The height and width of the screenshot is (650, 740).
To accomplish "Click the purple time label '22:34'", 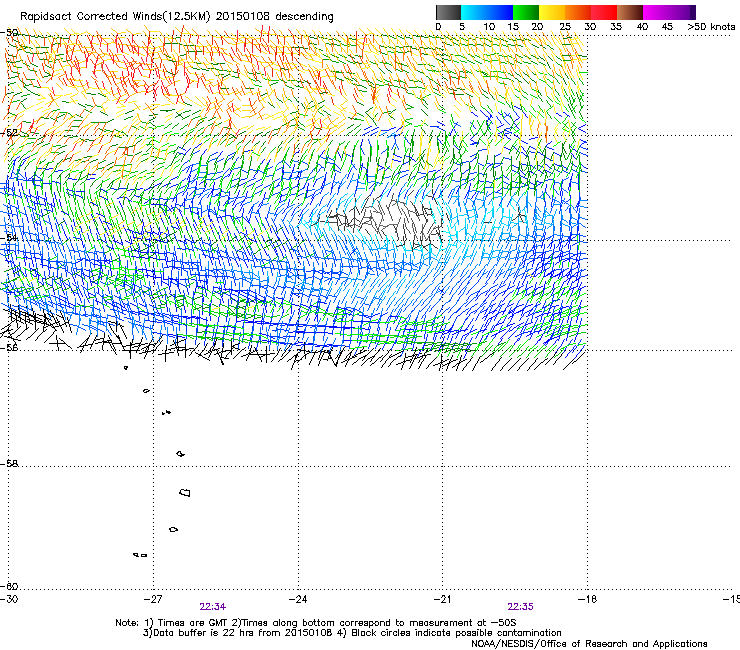I will (x=212, y=607).
